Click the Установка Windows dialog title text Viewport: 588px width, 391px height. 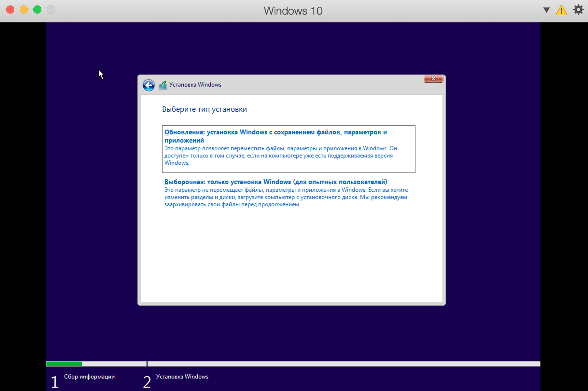(x=195, y=85)
